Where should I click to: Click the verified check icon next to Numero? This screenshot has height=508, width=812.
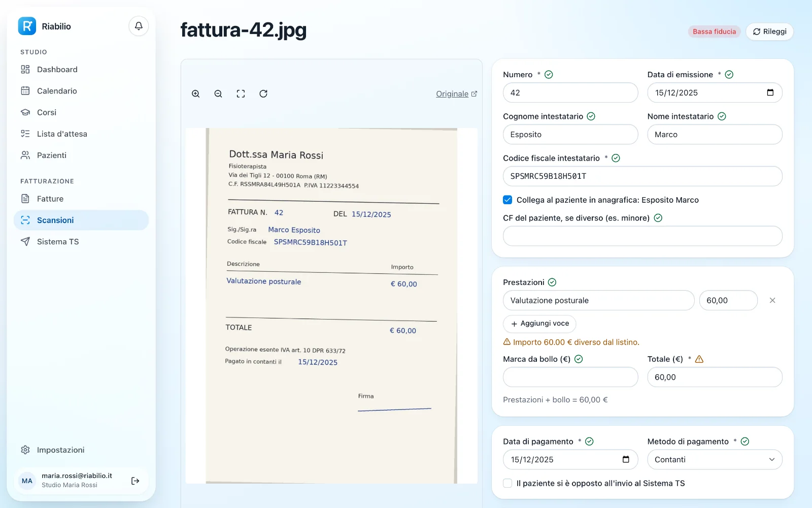(x=549, y=75)
